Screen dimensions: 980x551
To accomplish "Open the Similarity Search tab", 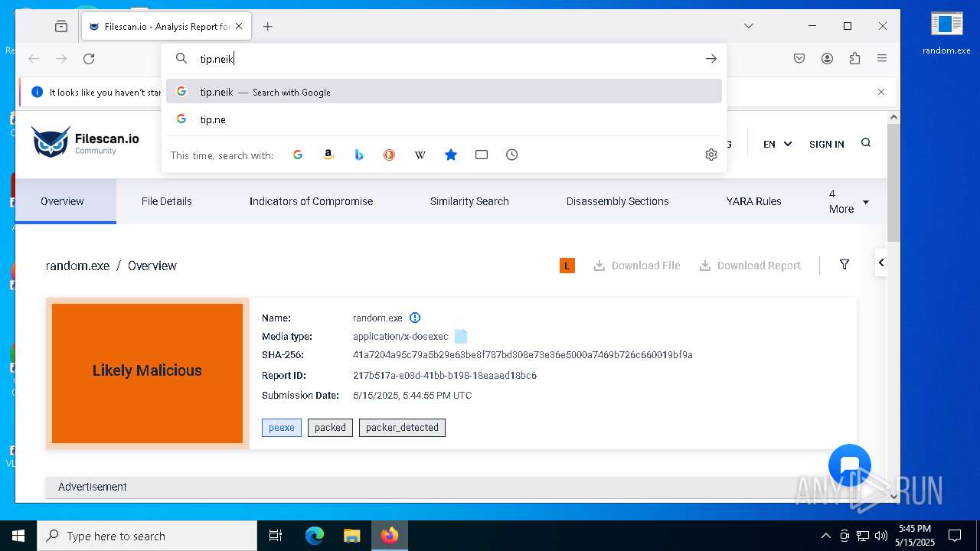I will pyautogui.click(x=469, y=201).
